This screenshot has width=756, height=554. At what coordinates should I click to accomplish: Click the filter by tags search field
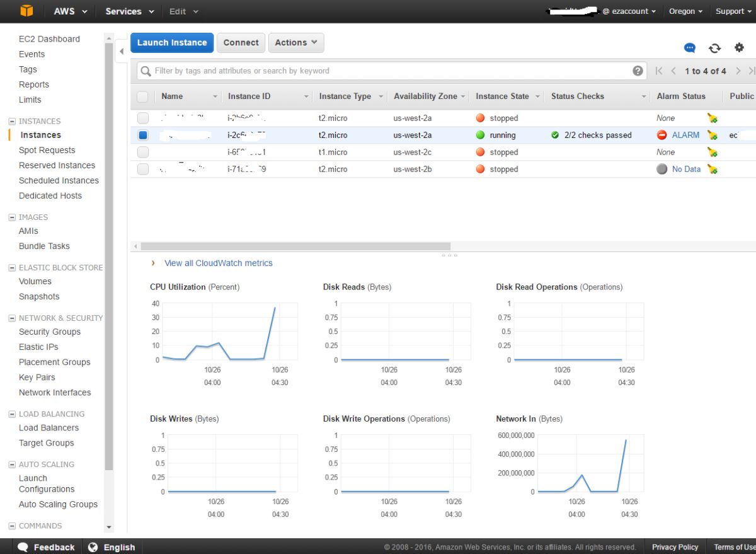(392, 71)
